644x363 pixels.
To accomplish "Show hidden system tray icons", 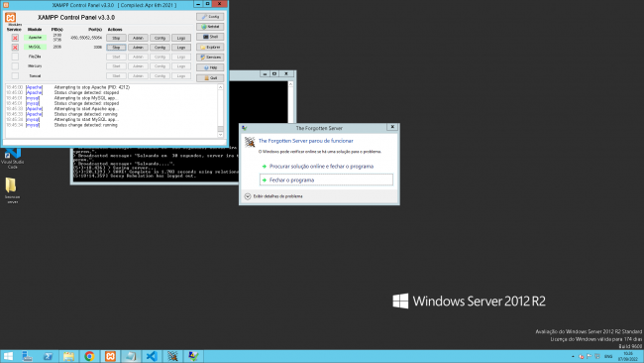I will coord(573,356).
